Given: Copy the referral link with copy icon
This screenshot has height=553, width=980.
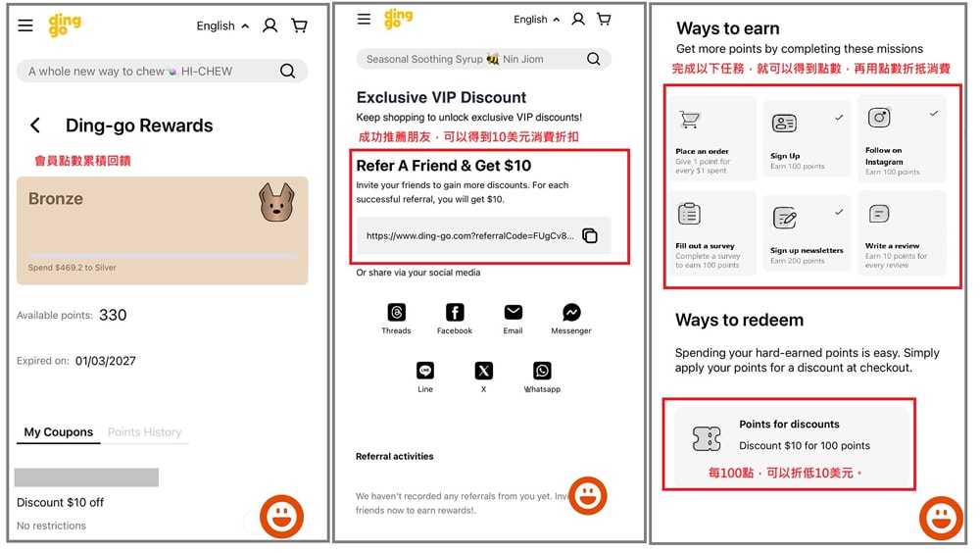Looking at the screenshot, I should pos(589,235).
